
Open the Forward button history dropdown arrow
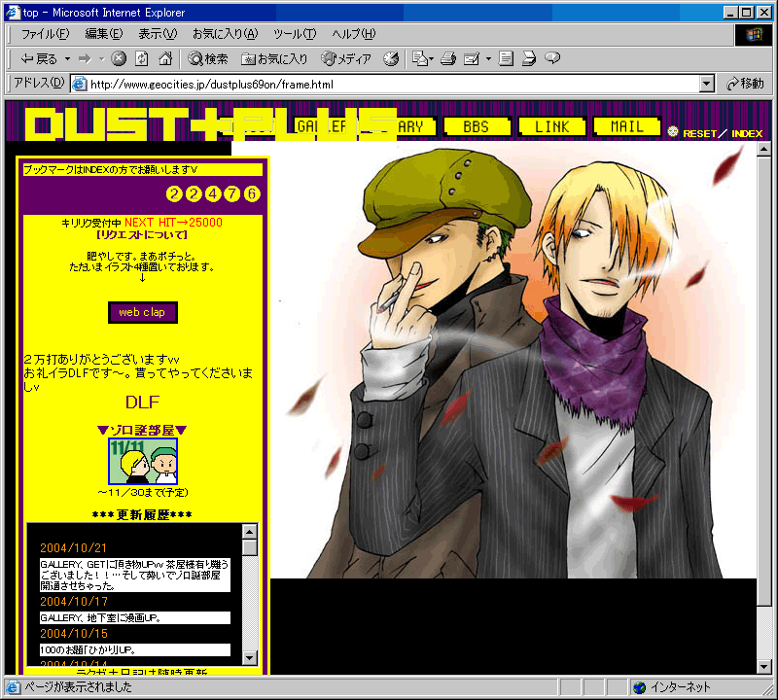pos(101,59)
